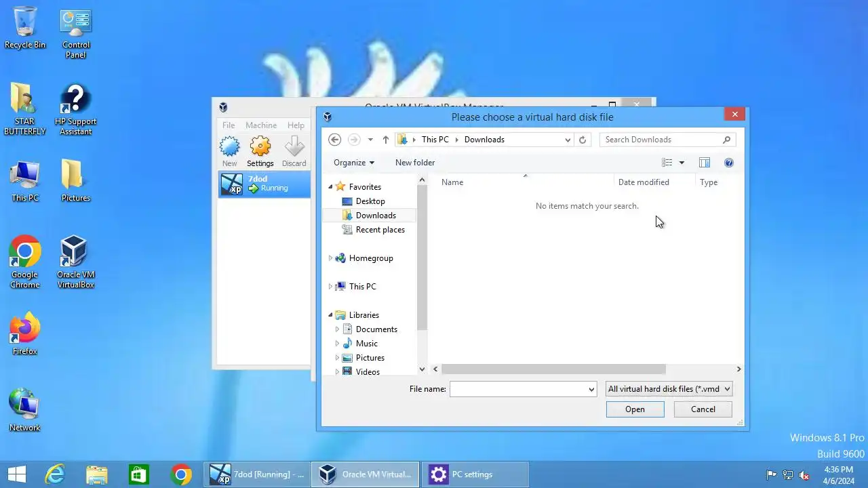
Task: Open the Windows Start button
Action: point(16,474)
